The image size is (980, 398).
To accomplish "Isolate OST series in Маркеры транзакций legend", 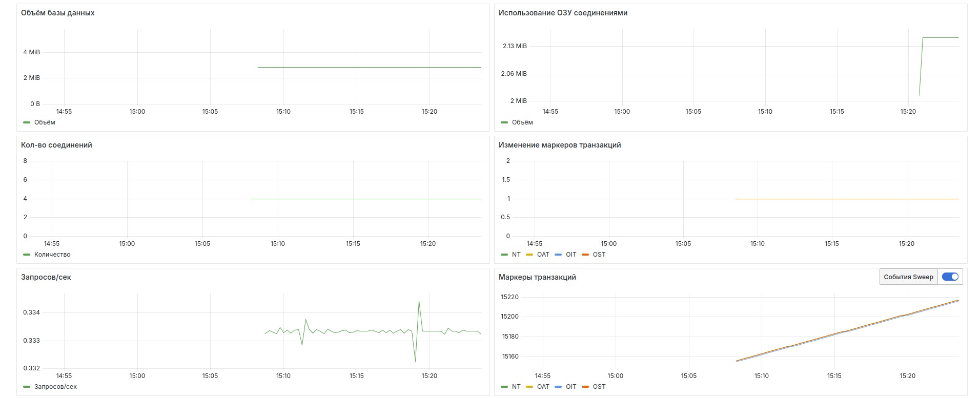I will point(599,387).
